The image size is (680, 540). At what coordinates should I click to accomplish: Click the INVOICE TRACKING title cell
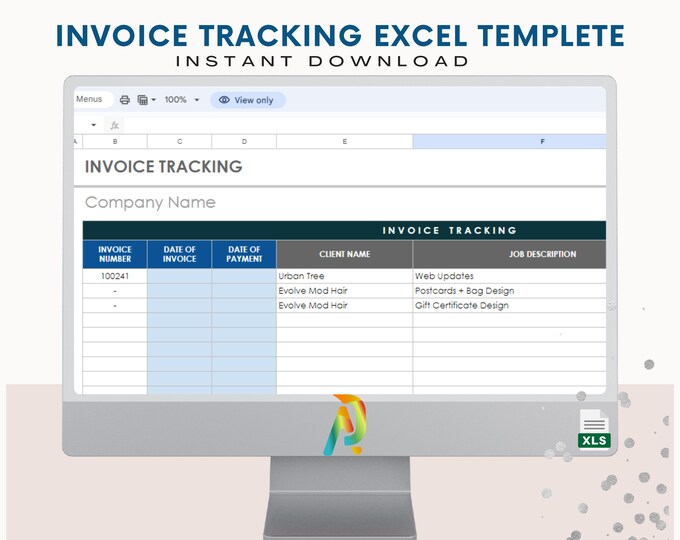[x=163, y=167]
